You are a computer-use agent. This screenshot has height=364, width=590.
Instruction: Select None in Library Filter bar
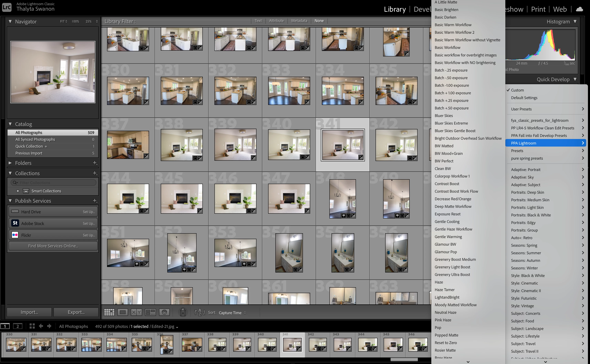point(319,21)
